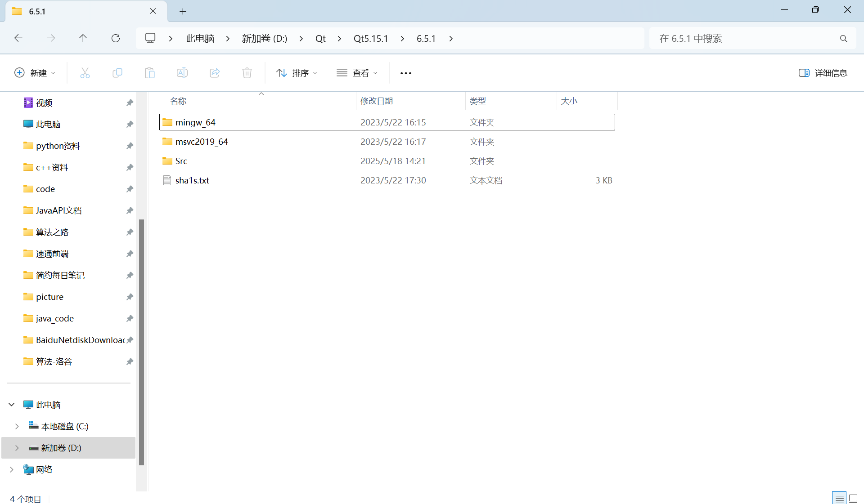The height and width of the screenshot is (504, 864).
Task: Click the Cut icon in the toolbar
Action: [85, 73]
